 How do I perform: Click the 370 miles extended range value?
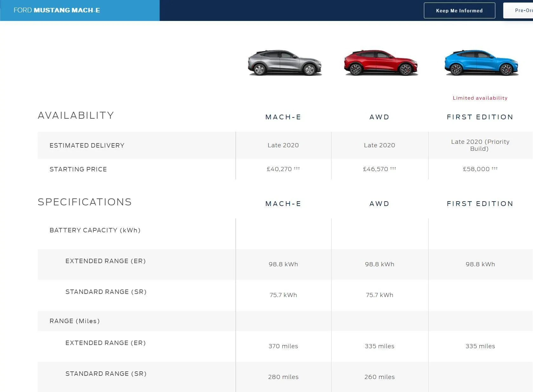[x=283, y=346]
